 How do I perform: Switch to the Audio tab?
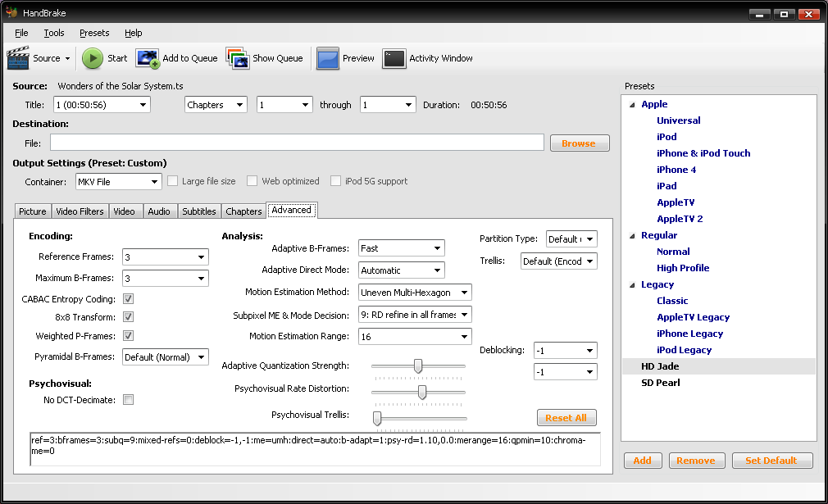tap(159, 211)
